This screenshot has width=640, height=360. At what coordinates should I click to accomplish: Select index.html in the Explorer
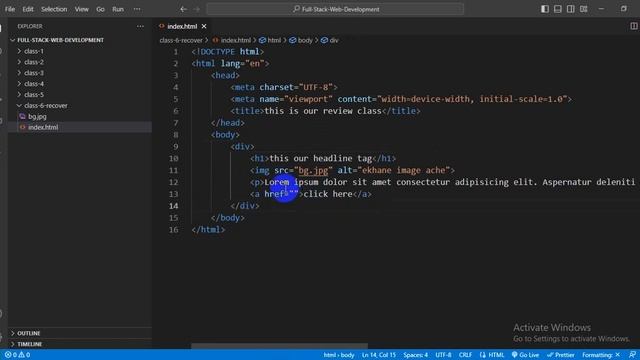click(43, 127)
